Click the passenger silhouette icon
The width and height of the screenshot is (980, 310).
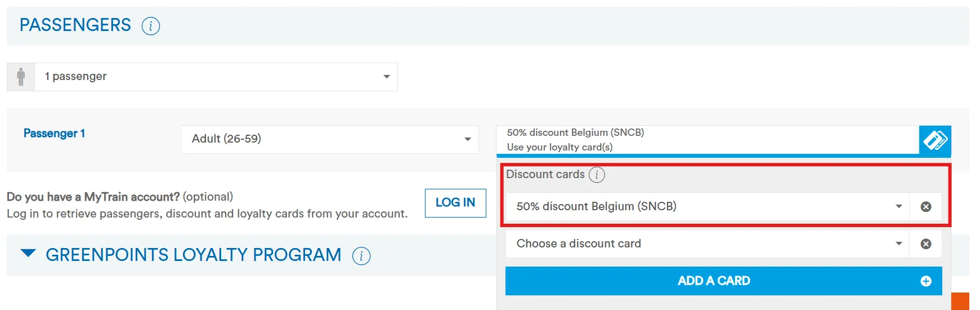point(21,77)
